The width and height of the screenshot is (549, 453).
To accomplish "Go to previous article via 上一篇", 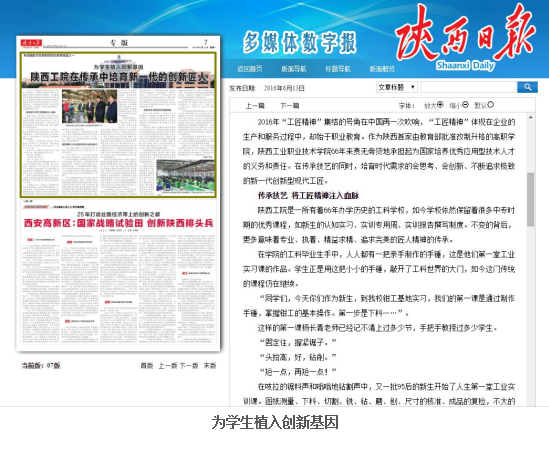I will click(x=255, y=105).
